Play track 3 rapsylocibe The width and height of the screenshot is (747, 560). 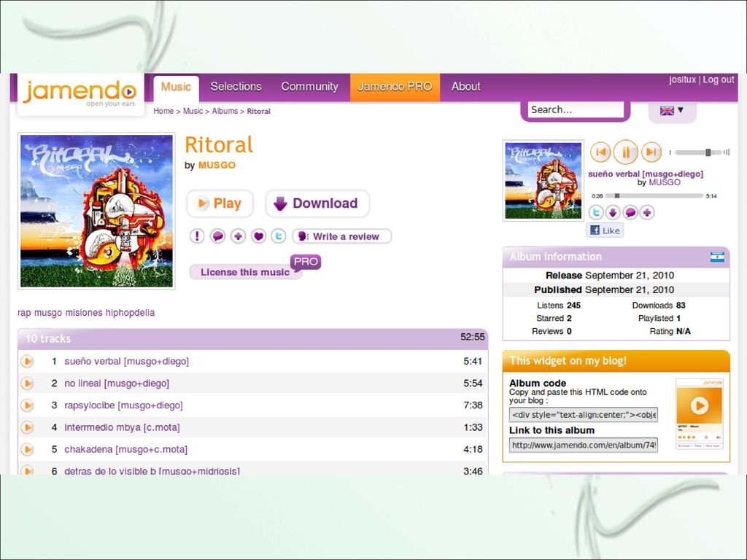(27, 405)
